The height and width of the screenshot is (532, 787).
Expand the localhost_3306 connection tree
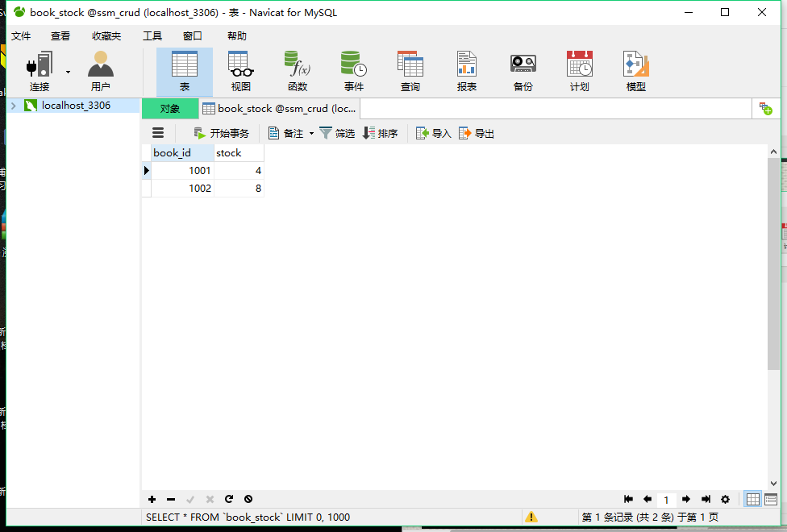[13, 106]
